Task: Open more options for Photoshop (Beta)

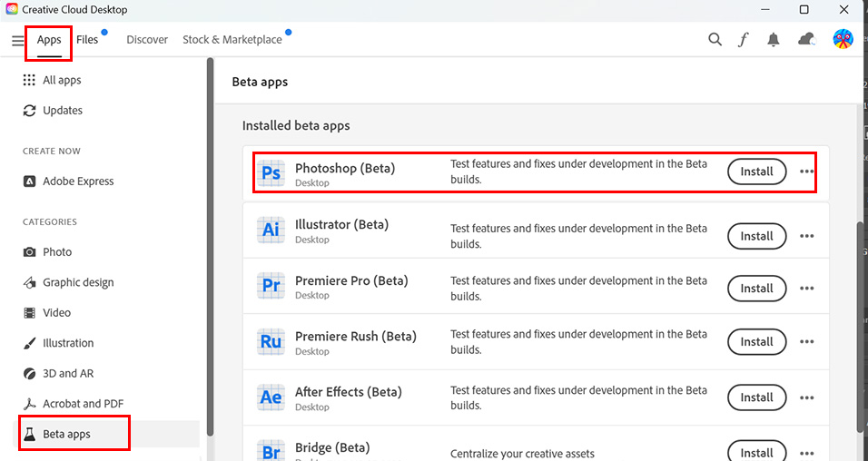Action: tap(807, 172)
